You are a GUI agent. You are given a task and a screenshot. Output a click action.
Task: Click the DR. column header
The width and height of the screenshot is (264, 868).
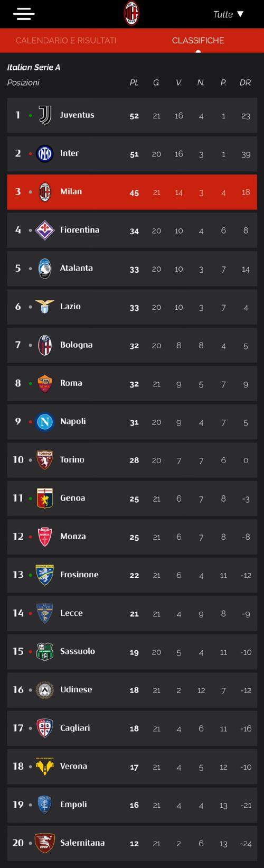click(246, 83)
